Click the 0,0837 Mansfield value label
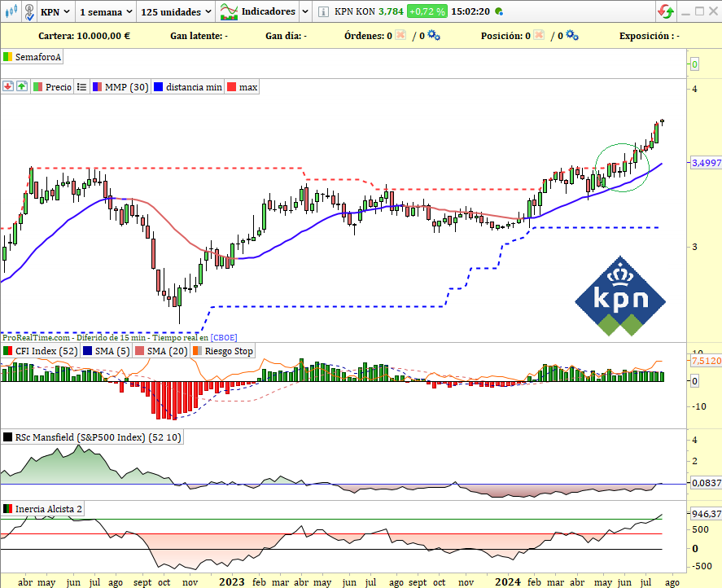 pyautogui.click(x=706, y=483)
